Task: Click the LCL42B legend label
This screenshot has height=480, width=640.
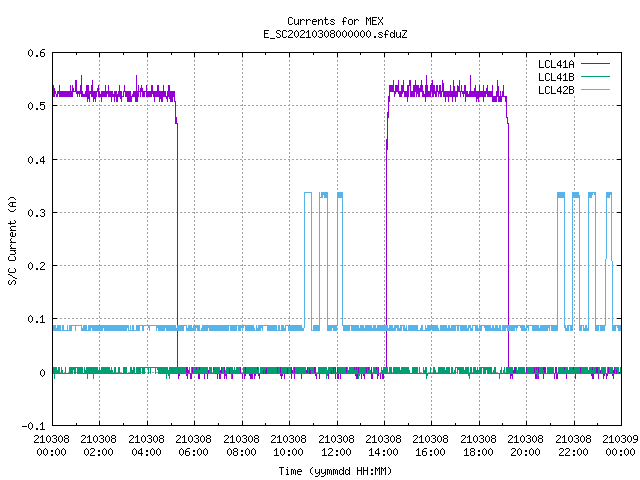Action: pyautogui.click(x=556, y=90)
